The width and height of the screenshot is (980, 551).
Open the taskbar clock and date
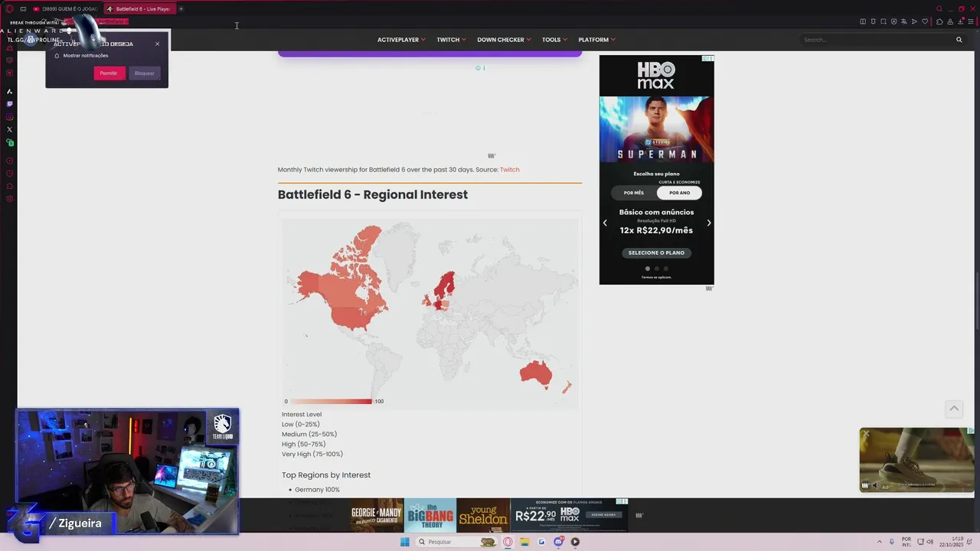point(952,542)
